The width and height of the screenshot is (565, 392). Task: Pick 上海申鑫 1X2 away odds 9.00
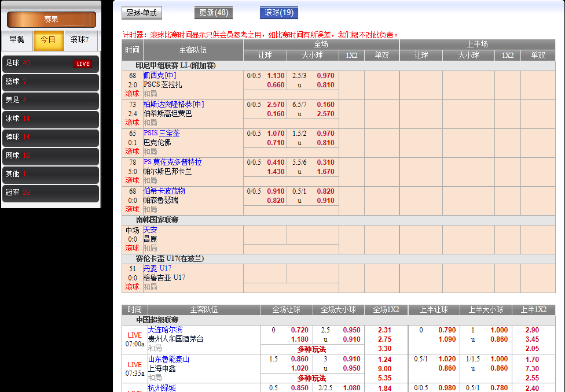(385, 369)
